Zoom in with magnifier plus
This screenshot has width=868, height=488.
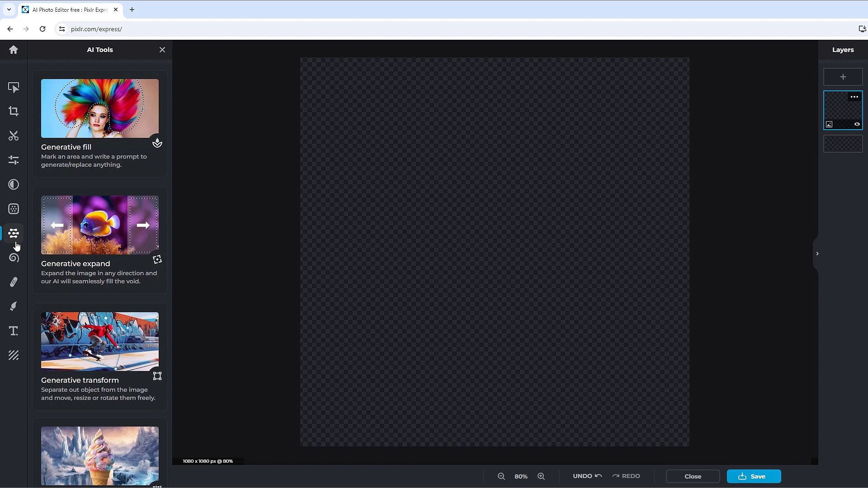click(x=541, y=476)
